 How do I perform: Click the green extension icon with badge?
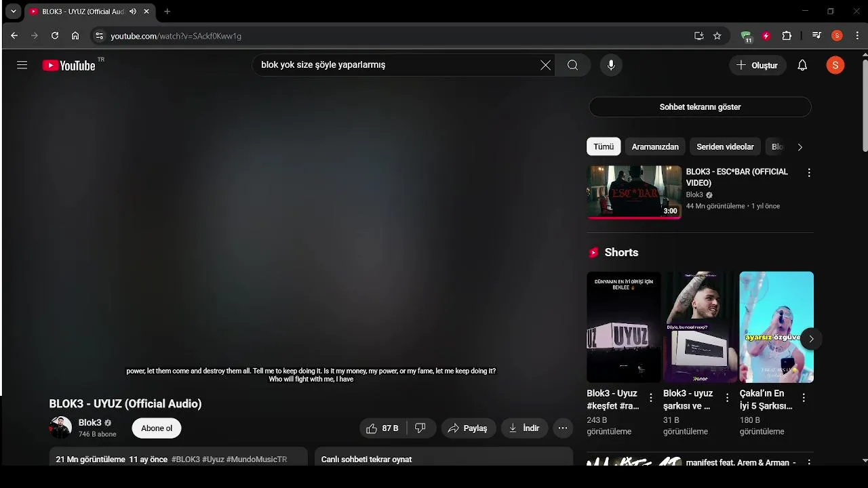[x=747, y=37]
